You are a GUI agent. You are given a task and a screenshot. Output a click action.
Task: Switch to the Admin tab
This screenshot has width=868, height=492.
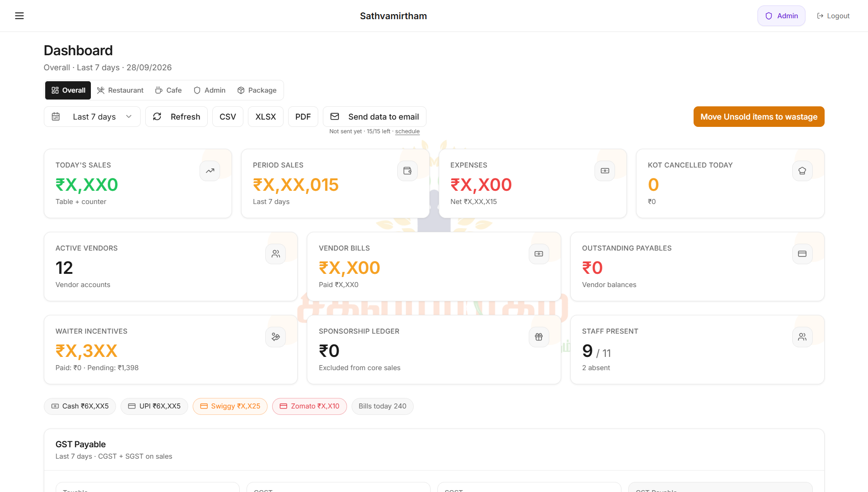(x=210, y=90)
